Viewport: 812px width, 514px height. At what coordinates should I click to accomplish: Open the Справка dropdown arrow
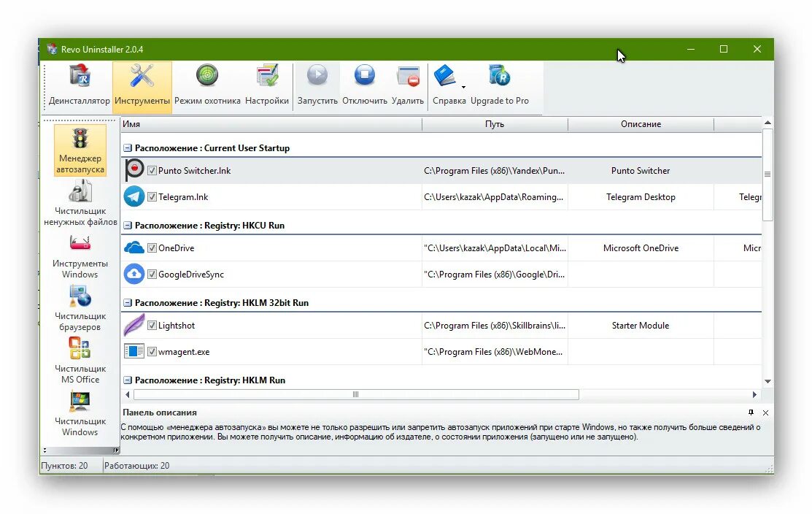click(x=463, y=87)
